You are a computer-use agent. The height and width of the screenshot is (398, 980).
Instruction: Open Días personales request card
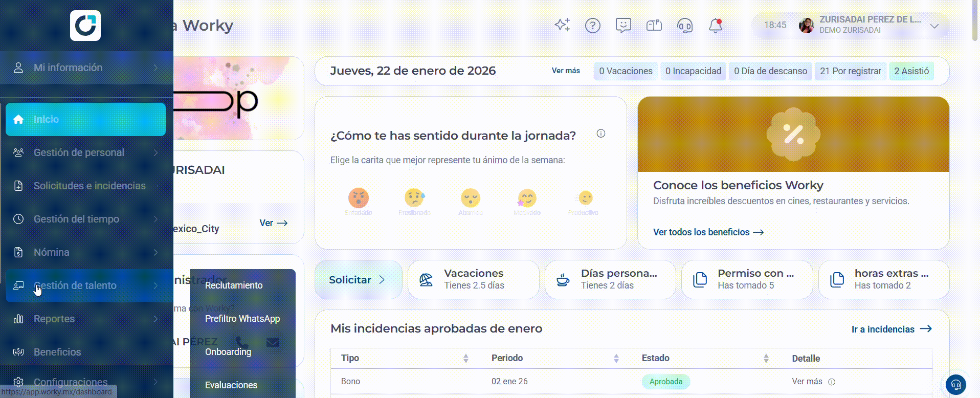tap(610, 280)
